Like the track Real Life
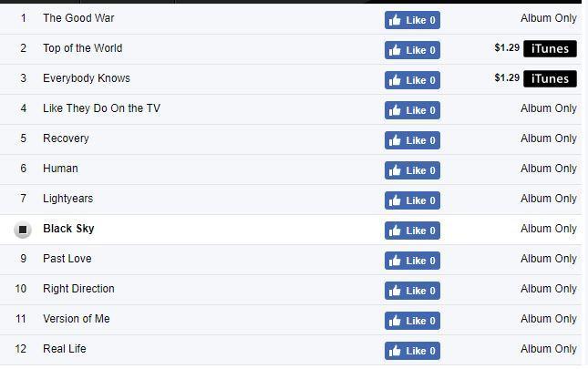Screen dimensions: 588x369 pyautogui.click(x=412, y=351)
